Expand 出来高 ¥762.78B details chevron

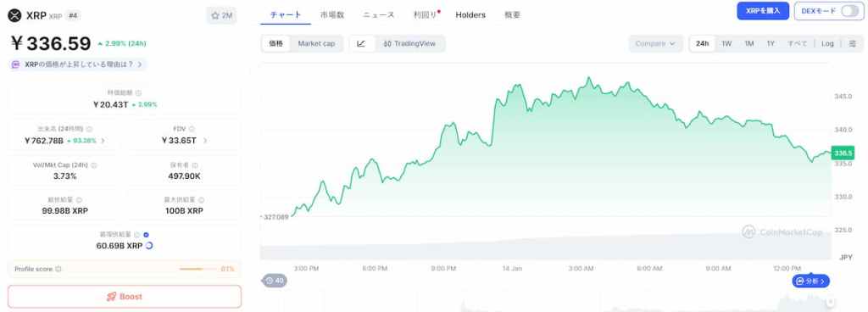coord(103,141)
